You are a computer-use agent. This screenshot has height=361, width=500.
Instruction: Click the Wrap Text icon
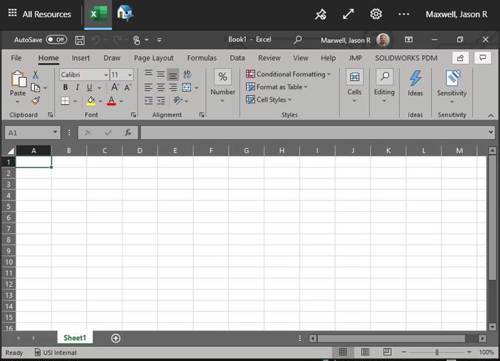187,74
